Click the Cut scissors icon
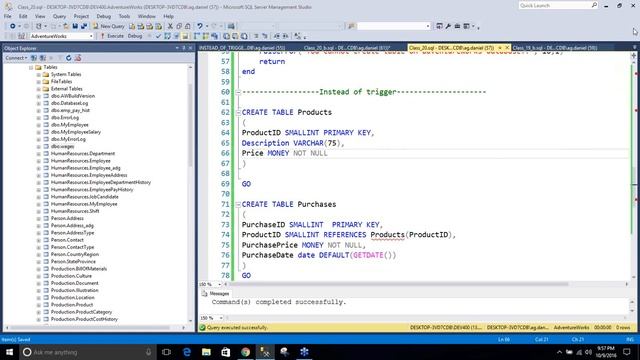 [x=170, y=26]
